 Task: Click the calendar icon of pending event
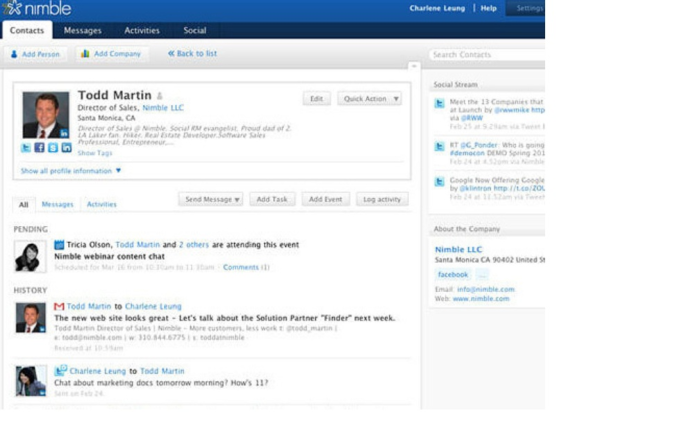click(x=59, y=245)
